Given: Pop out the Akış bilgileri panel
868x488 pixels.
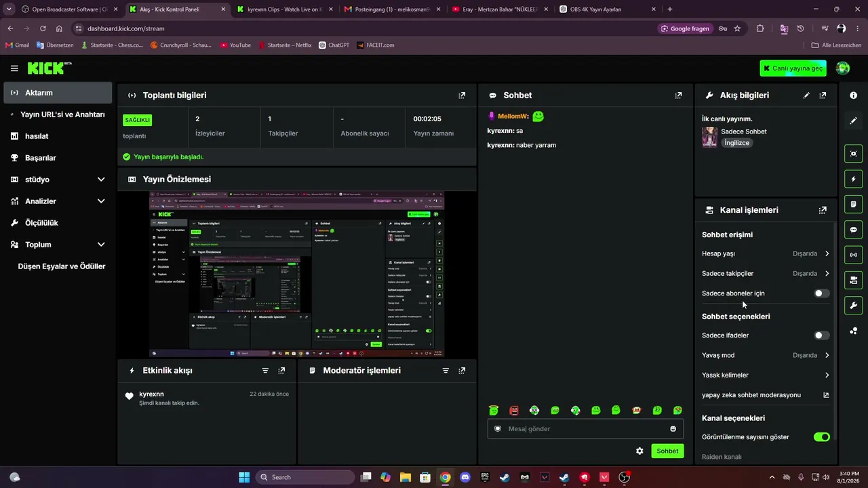Looking at the screenshot, I should coord(823,96).
